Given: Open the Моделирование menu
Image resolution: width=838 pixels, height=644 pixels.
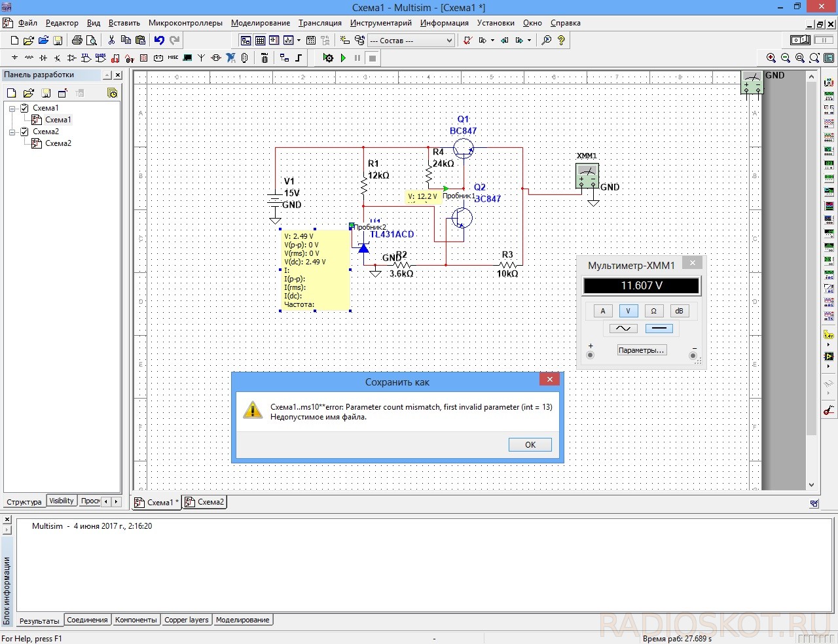Looking at the screenshot, I should pos(261,23).
